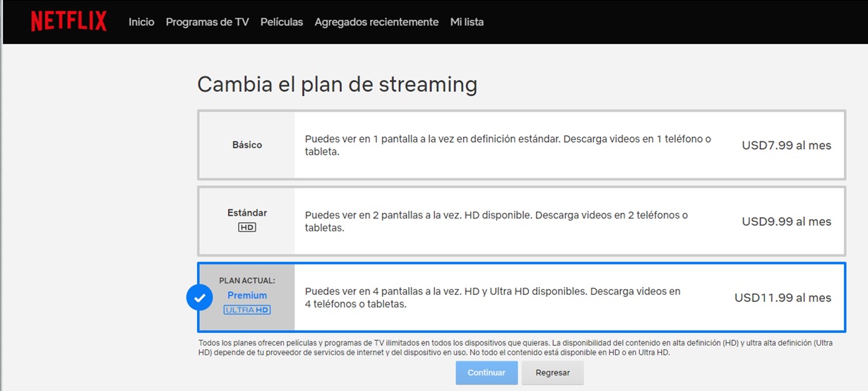Select the Básico plan option
Viewport: 868px width, 391px height.
click(x=521, y=145)
